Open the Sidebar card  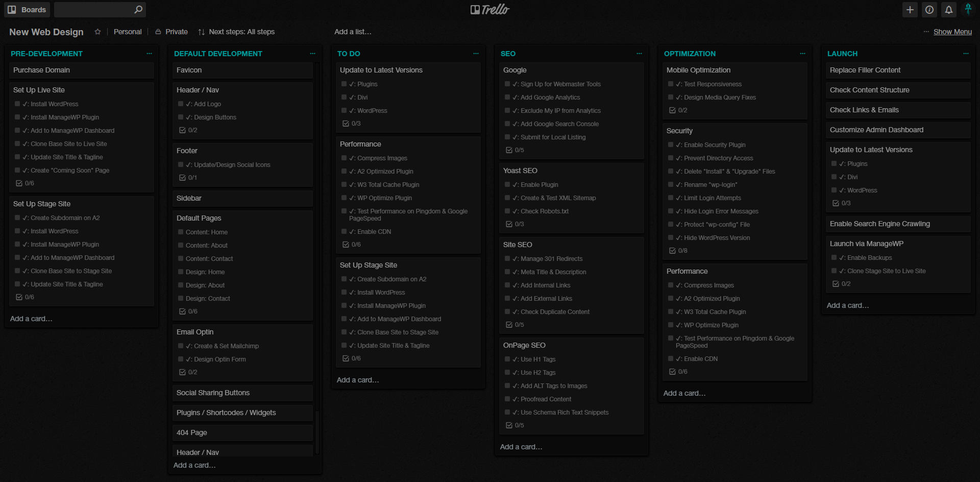tap(242, 198)
